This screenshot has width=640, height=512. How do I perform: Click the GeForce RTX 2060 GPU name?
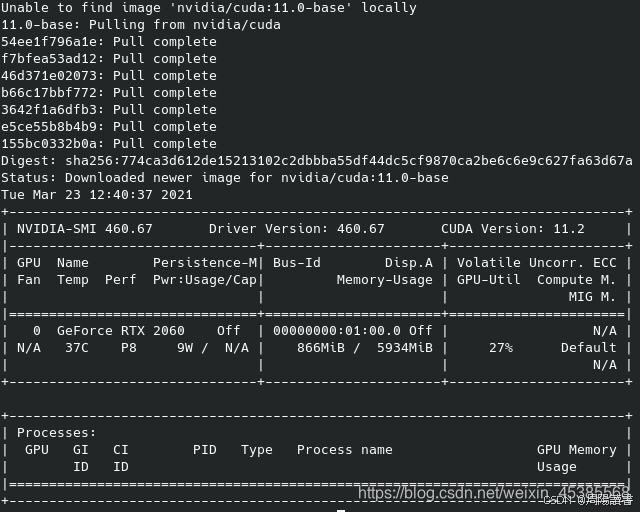pos(121,330)
